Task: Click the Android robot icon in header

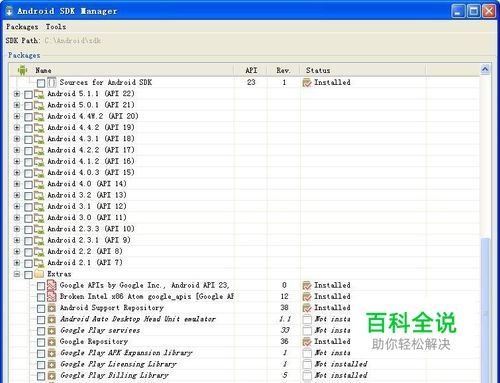Action: pos(22,70)
